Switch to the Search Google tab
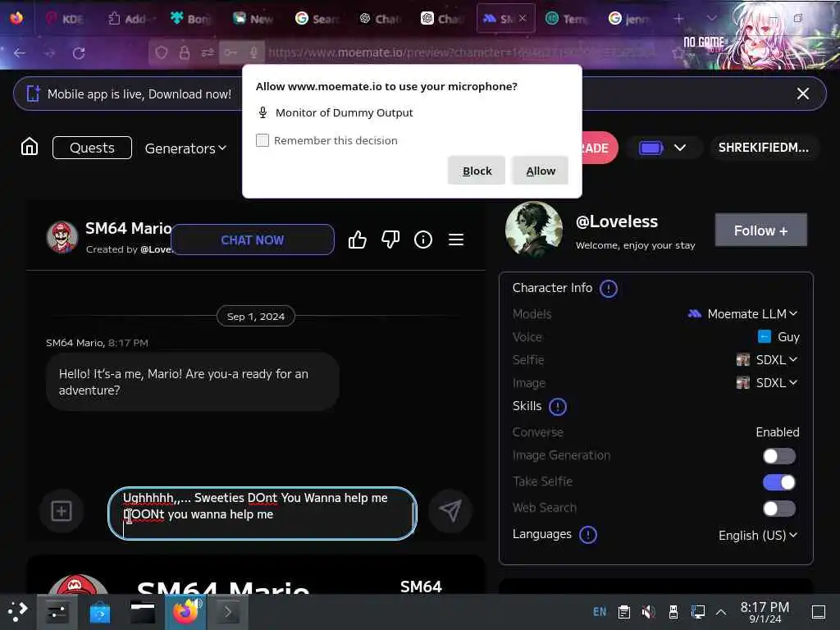Viewport: 840px width, 630px height. [317, 19]
